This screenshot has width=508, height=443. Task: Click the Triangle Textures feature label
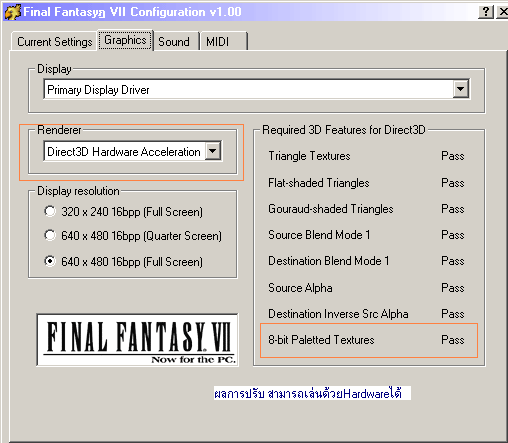coord(309,156)
